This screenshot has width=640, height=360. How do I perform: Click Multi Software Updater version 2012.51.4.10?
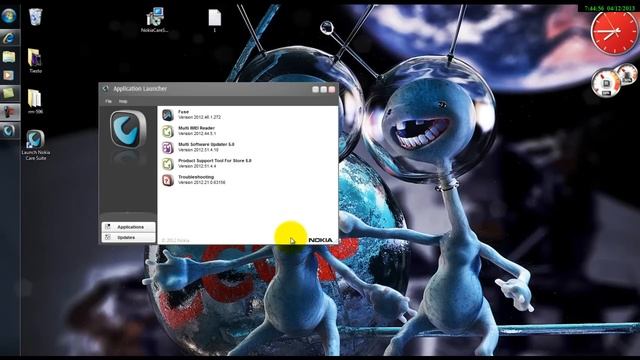tap(198, 150)
